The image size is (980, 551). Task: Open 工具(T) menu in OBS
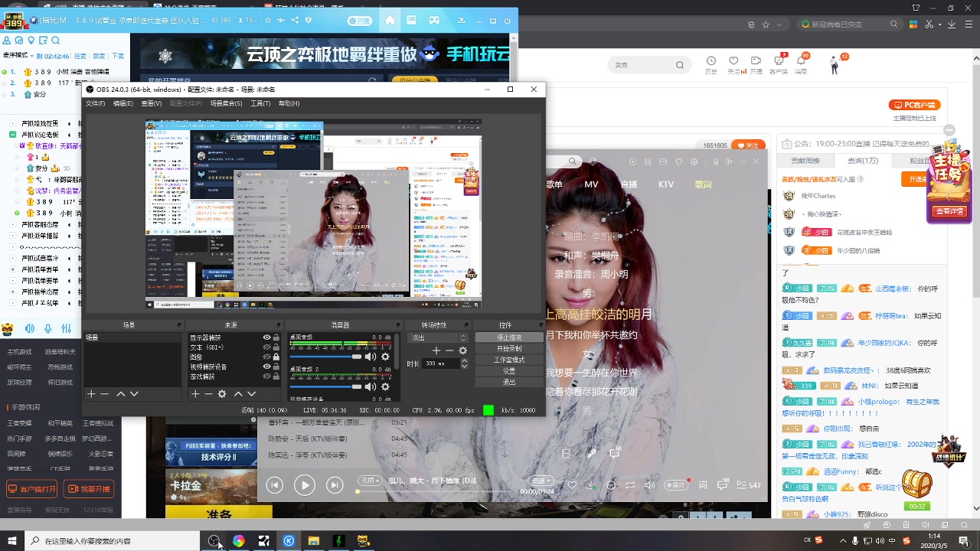260,103
